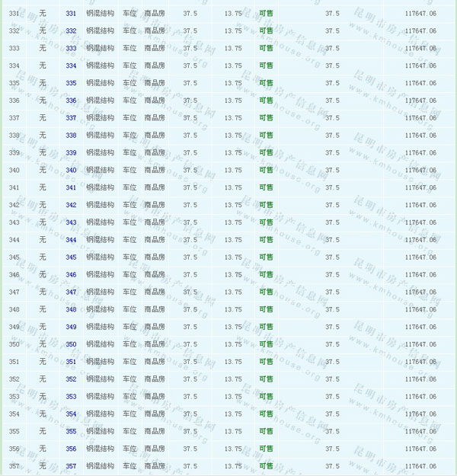Open unit link 335 in blue
Viewport: 457px width, 476px height.
(x=71, y=83)
